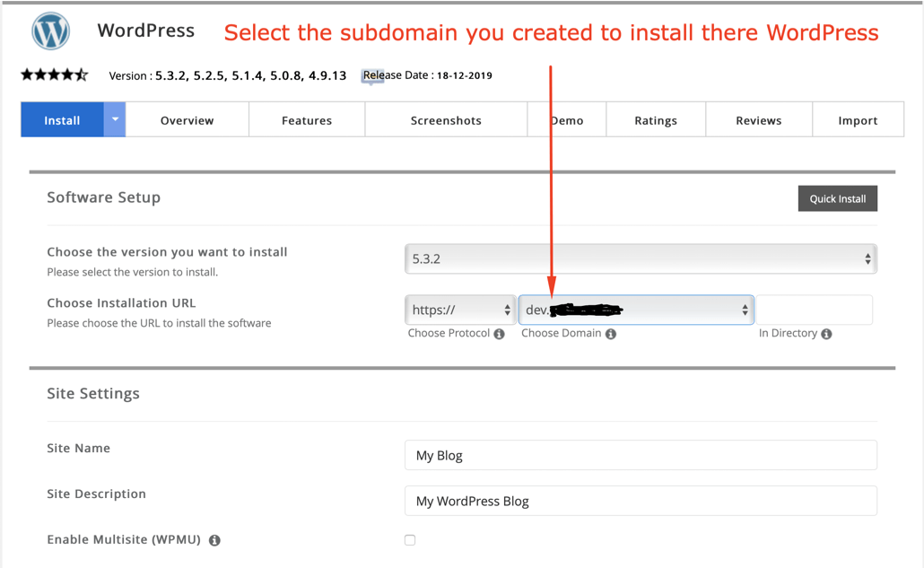Click the Version numbers text
The image size is (924, 568).
(x=228, y=75)
